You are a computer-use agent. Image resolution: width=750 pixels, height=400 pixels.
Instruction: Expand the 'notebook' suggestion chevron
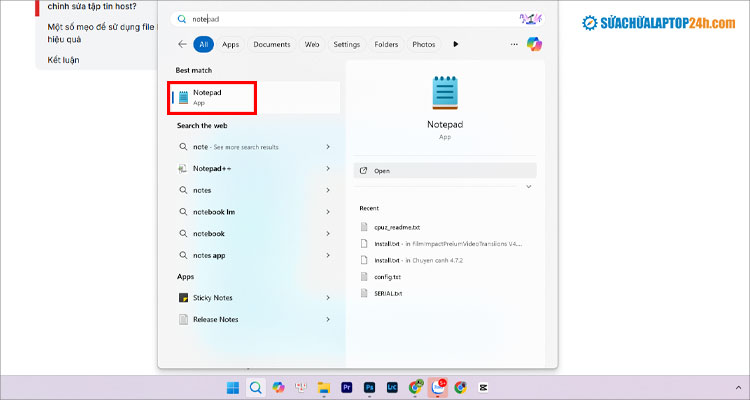coord(328,233)
